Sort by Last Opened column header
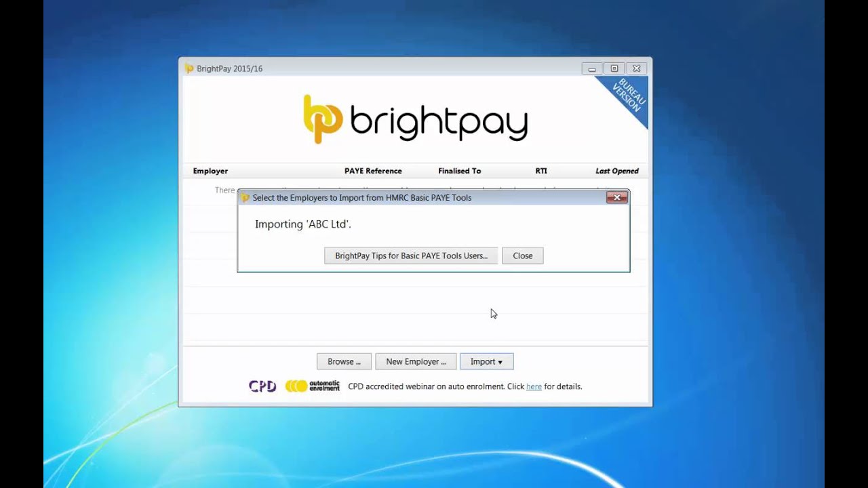This screenshot has width=868, height=488. [617, 171]
